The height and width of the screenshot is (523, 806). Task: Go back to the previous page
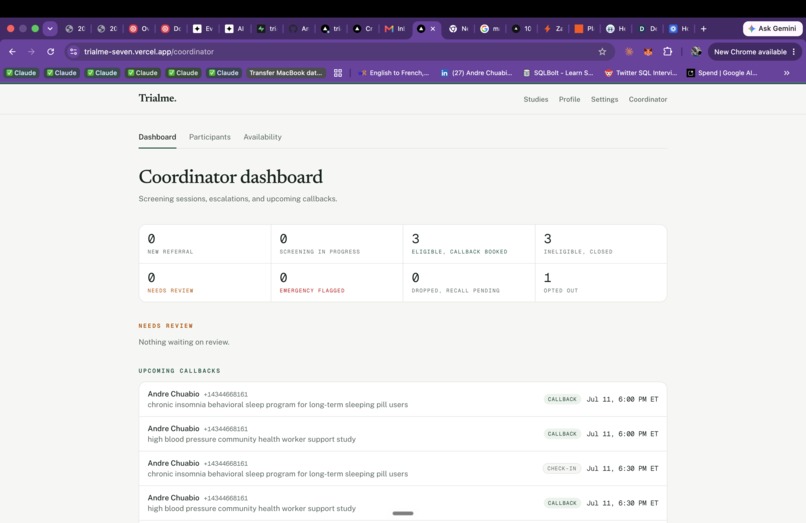pos(12,51)
